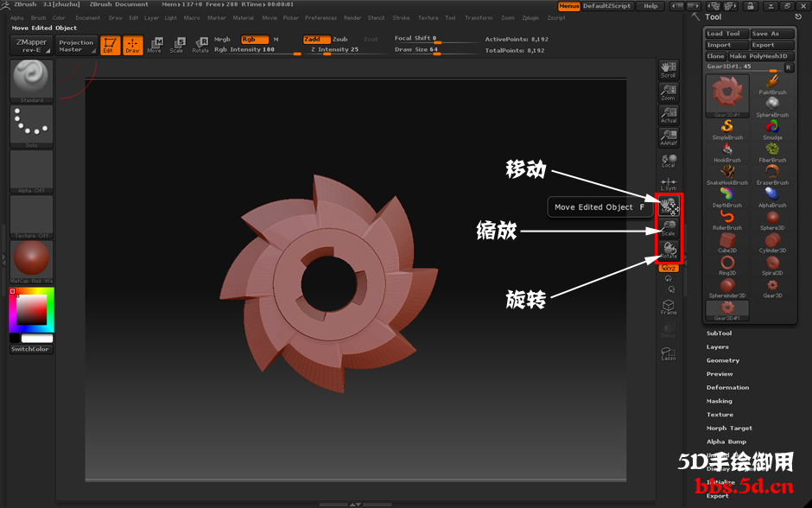Expand the SubTool section
This screenshot has height=508, width=812.
coord(720,333)
